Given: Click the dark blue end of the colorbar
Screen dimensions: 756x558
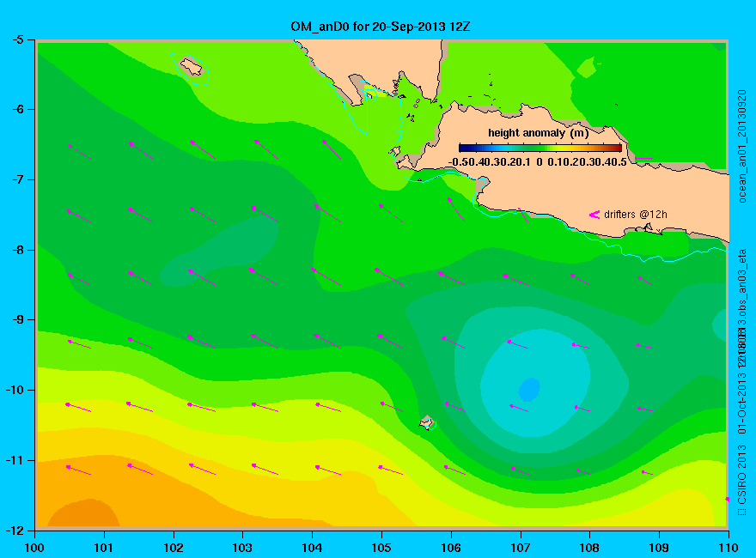Looking at the screenshot, I should pos(462,148).
